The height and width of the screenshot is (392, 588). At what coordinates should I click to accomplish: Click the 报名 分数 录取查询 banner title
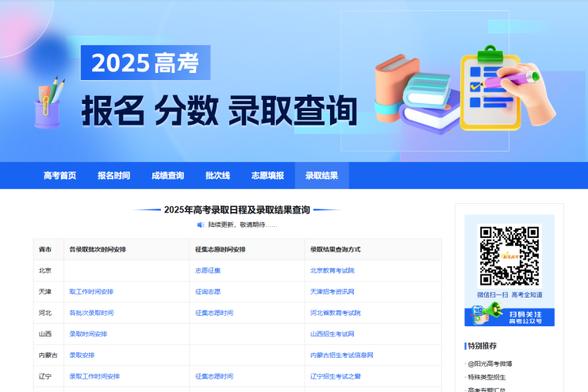(x=219, y=111)
